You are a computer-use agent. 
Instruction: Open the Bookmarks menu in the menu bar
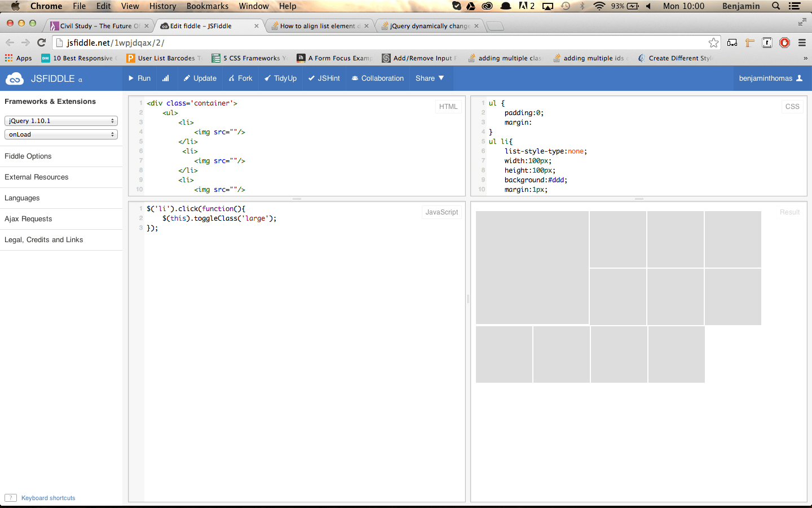[207, 6]
